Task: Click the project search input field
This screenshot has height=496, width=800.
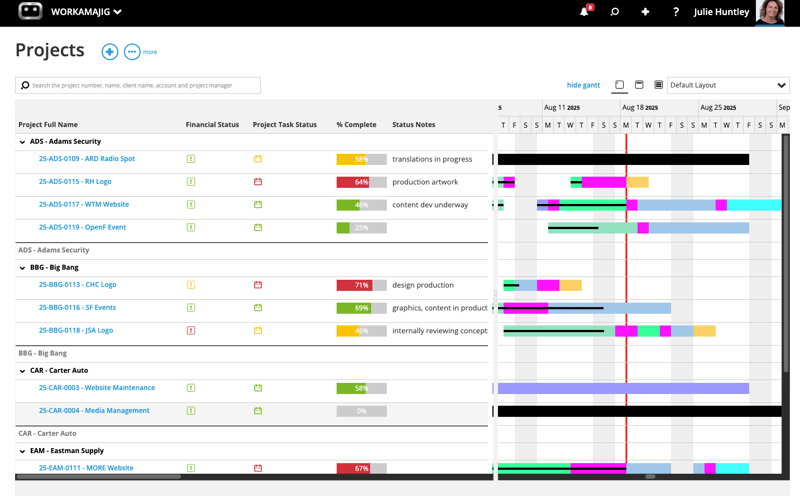Action: (x=140, y=86)
